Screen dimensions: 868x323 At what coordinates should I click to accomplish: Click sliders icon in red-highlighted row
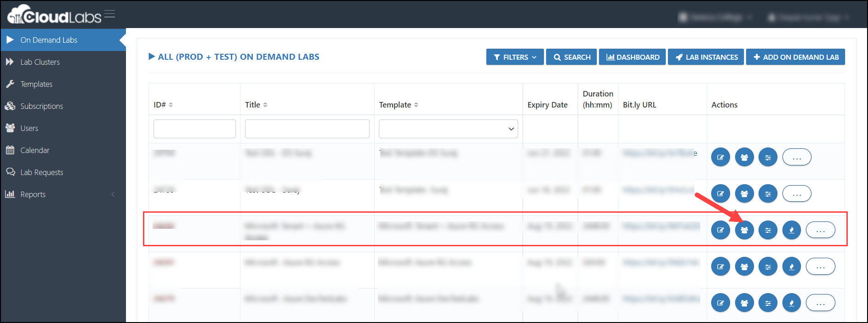[768, 230]
